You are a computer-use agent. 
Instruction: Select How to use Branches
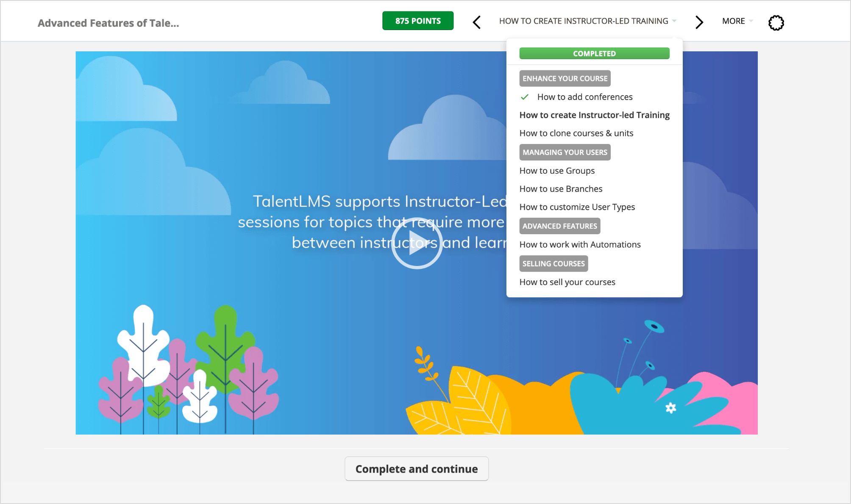click(x=561, y=188)
